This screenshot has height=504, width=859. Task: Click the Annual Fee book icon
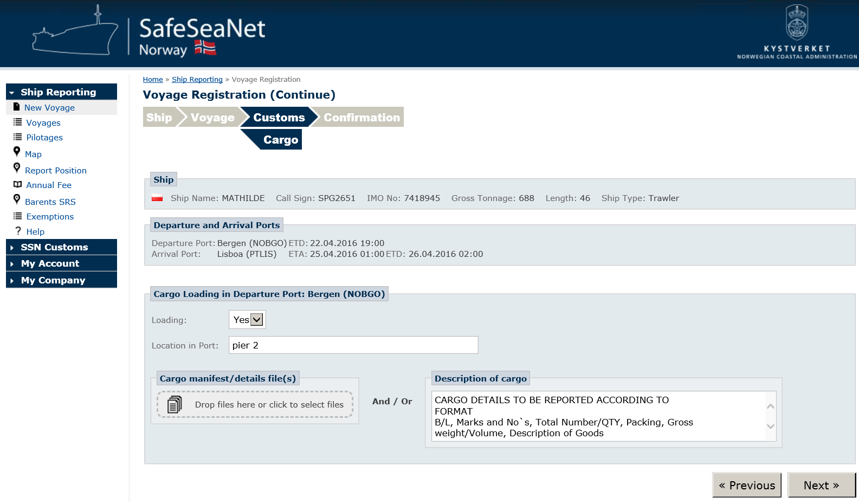coord(18,185)
